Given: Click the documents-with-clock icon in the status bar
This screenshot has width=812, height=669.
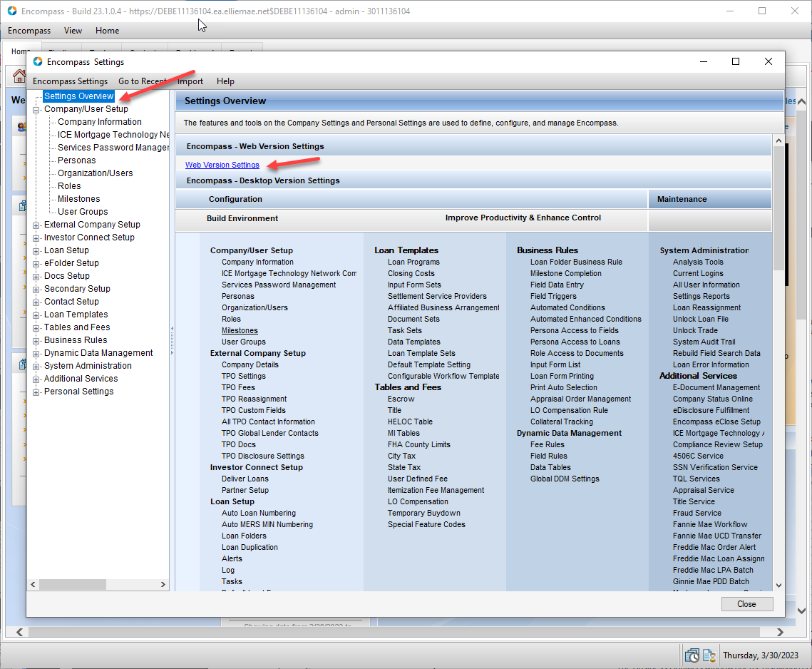Looking at the screenshot, I should click(x=692, y=655).
